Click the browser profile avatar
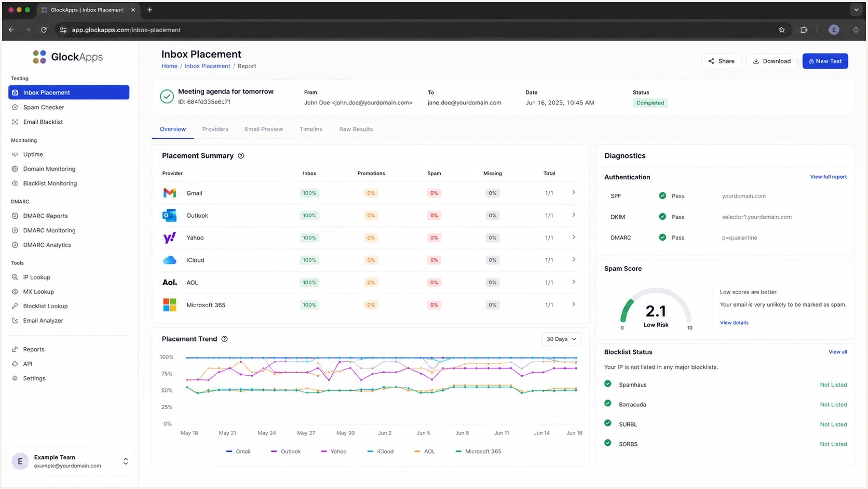This screenshot has width=868, height=489. click(834, 30)
